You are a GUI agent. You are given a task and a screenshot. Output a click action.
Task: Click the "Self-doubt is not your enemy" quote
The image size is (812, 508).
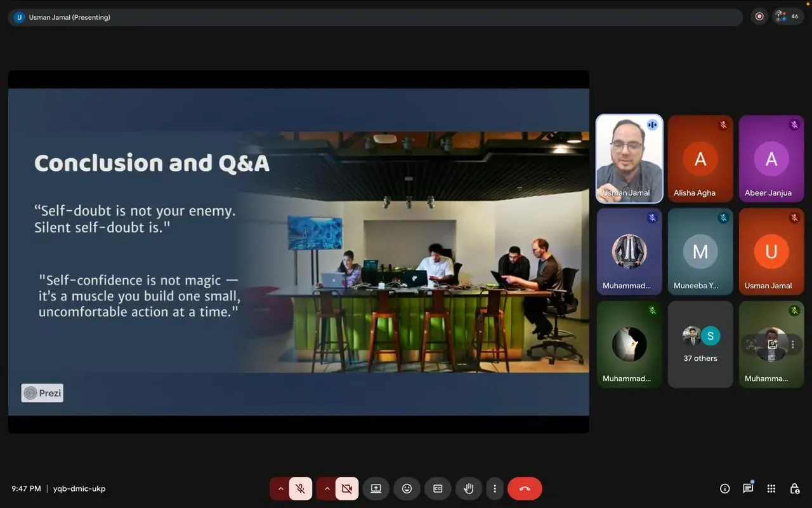pos(134,218)
